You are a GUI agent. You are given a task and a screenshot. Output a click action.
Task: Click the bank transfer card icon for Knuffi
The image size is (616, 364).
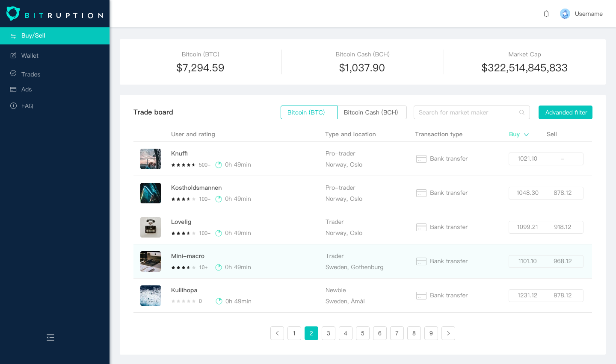[421, 159]
